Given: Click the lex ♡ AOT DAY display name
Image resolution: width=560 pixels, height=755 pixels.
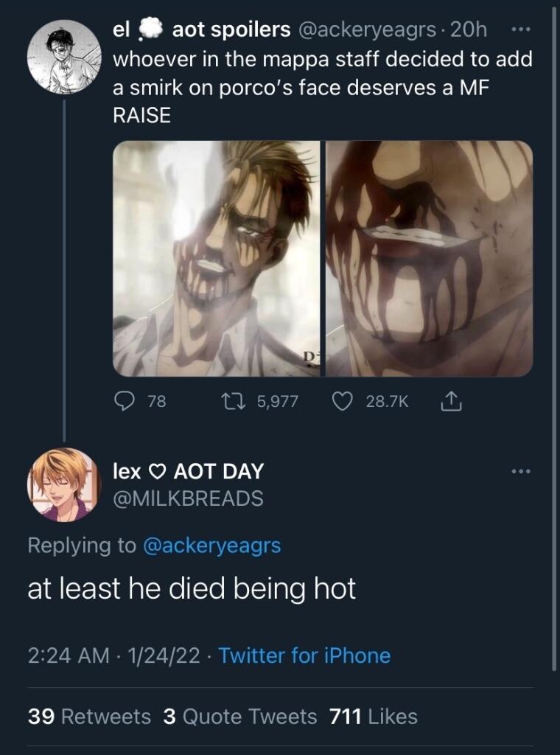Looking at the screenshot, I should pyautogui.click(x=187, y=471).
